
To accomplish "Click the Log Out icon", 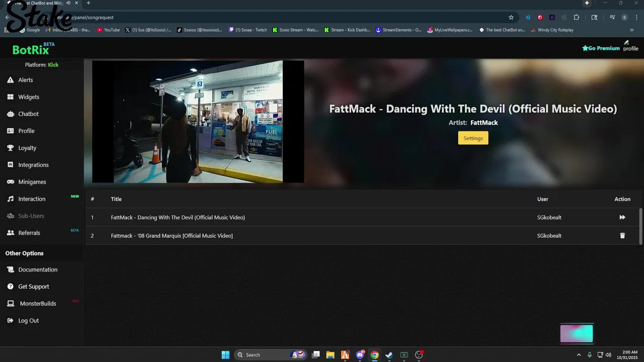I will [10, 321].
